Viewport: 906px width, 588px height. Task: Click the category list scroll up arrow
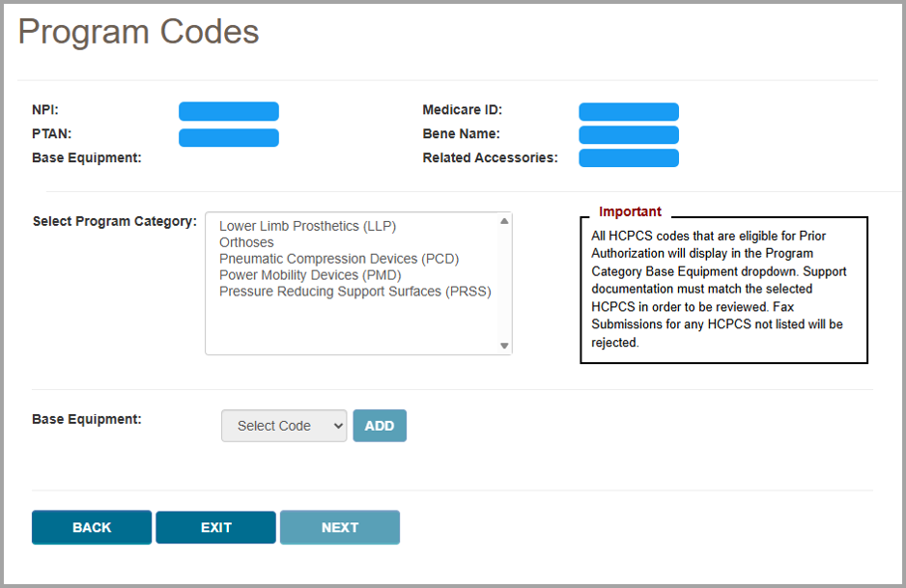(504, 221)
